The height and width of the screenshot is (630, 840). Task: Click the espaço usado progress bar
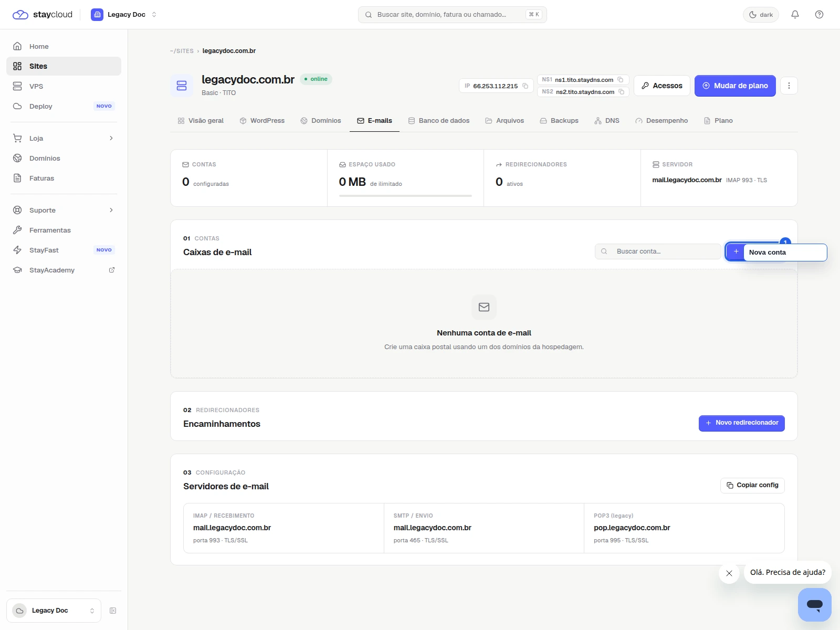point(405,196)
